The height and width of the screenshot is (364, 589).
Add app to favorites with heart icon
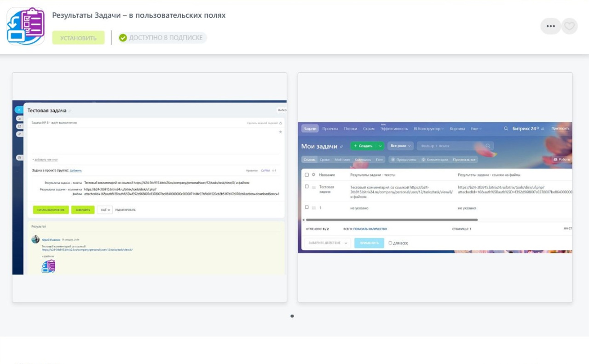(569, 26)
